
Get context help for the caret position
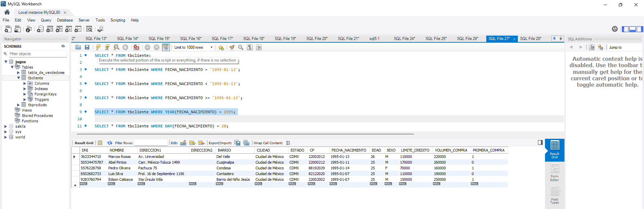[592, 47]
